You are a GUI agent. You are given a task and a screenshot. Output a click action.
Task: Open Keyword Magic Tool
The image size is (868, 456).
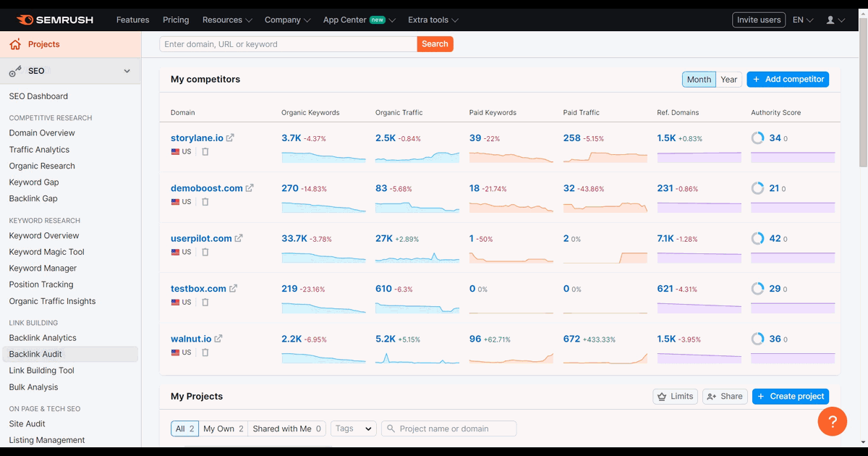(47, 252)
